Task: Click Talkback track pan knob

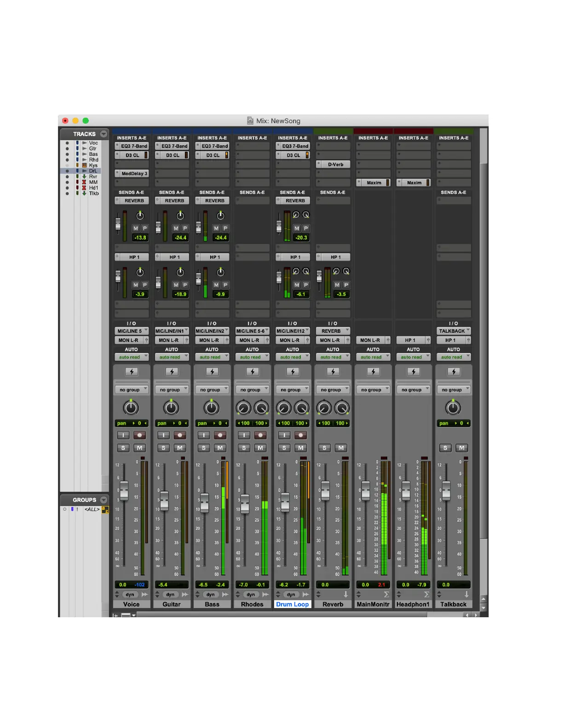Action: tap(453, 408)
